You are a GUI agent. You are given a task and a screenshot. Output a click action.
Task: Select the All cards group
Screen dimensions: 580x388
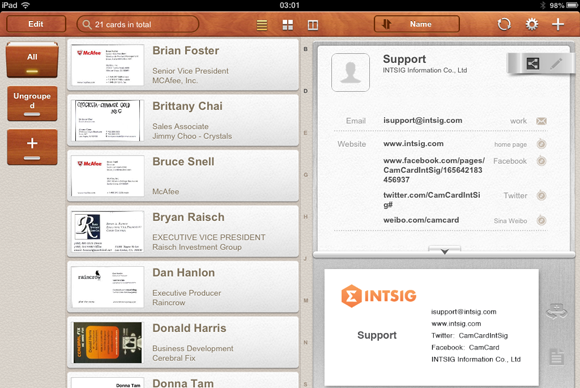[32, 60]
